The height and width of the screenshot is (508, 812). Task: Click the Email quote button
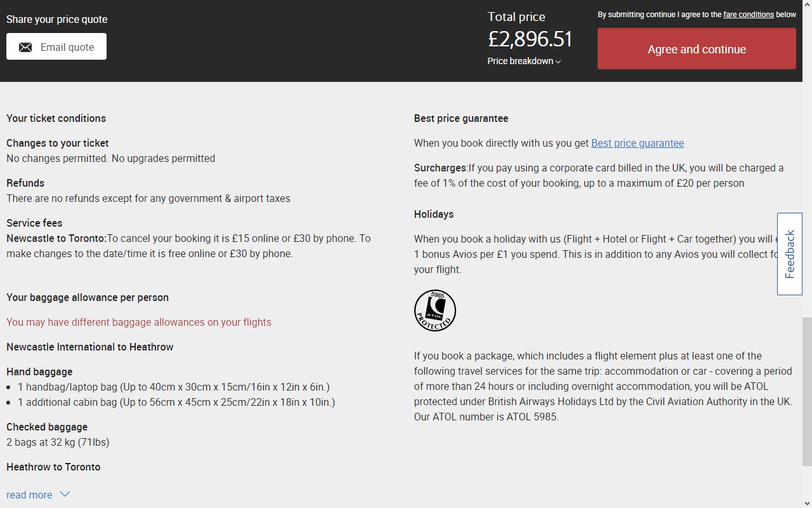click(x=56, y=47)
